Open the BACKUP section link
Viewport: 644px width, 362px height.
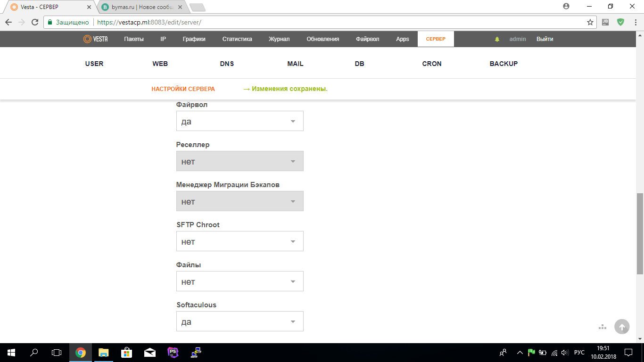click(504, 64)
